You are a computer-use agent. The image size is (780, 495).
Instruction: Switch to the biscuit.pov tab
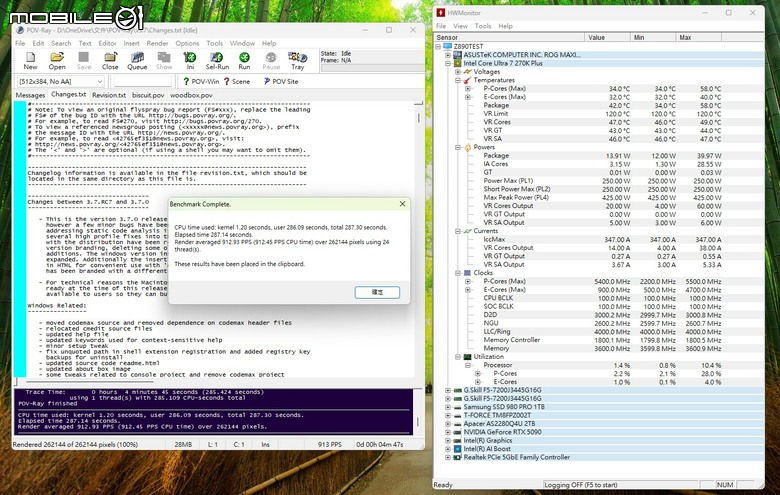pos(148,95)
